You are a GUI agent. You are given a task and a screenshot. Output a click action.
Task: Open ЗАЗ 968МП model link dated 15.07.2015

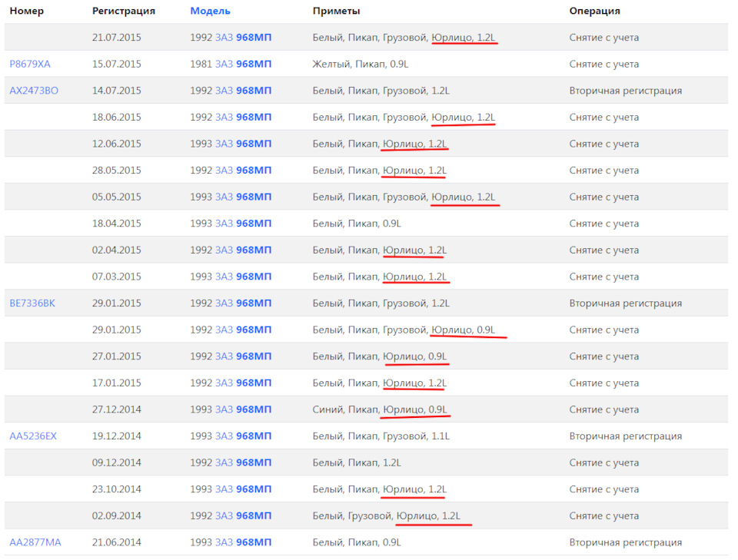click(244, 64)
